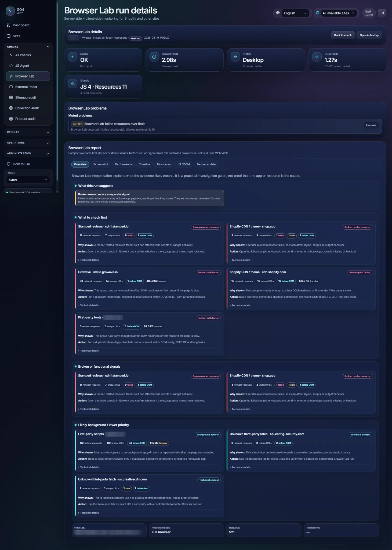Image resolution: width=392 pixels, height=550 pixels.
Task: Expand Technical details under First-party fonts
Action: pos(89,351)
